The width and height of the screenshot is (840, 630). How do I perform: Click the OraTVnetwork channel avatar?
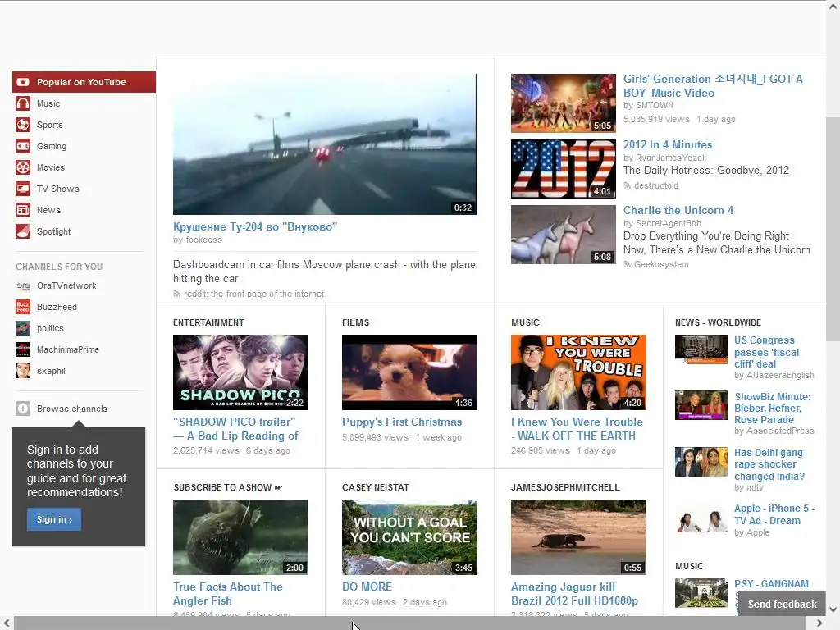pyautogui.click(x=22, y=285)
